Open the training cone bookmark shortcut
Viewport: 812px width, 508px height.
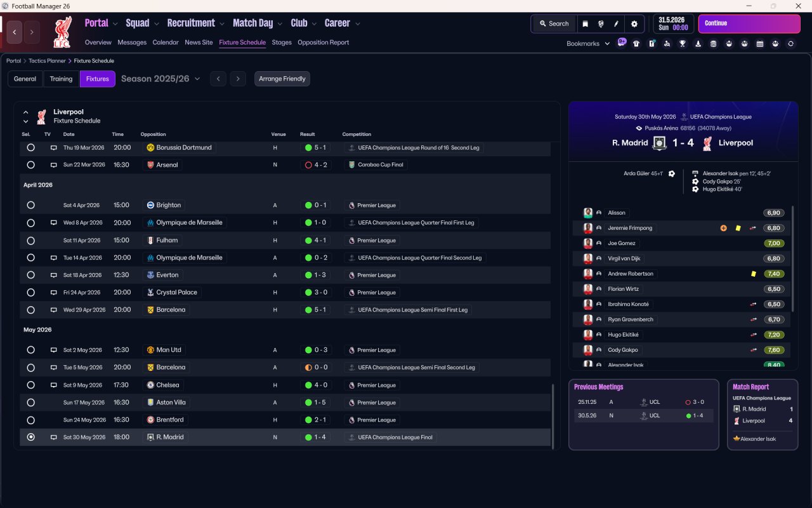point(698,44)
